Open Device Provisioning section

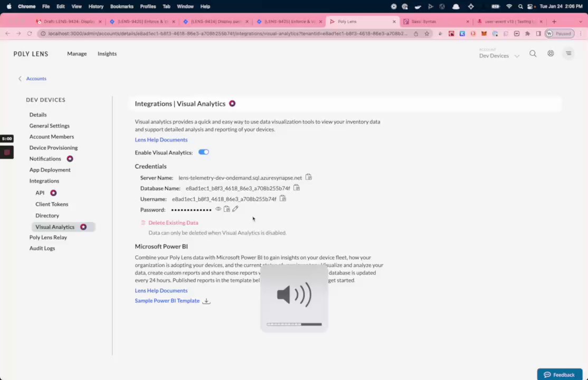tap(53, 148)
